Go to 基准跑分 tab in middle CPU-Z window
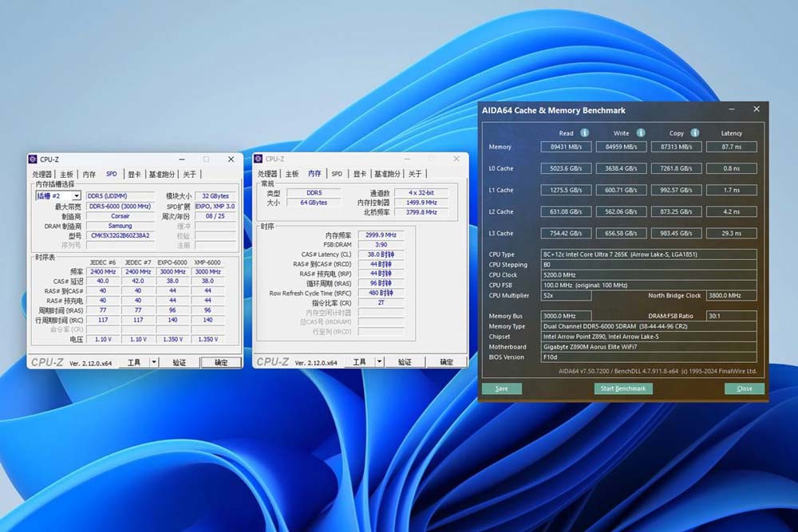798x532 pixels. pos(387,174)
